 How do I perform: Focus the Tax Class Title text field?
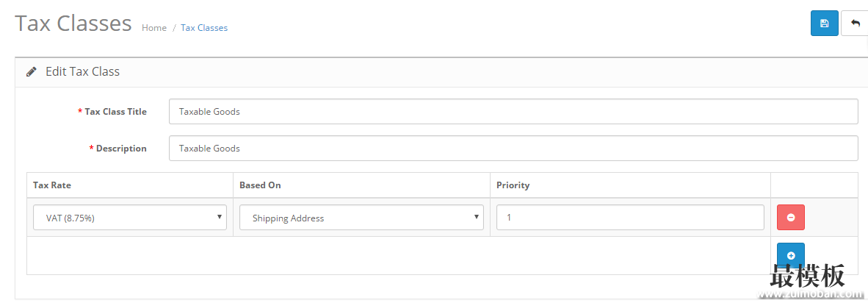513,111
